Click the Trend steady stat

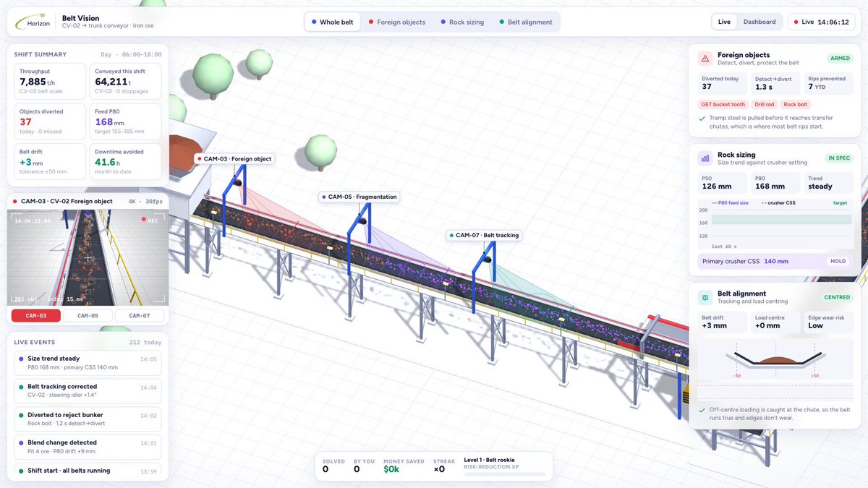828,182
